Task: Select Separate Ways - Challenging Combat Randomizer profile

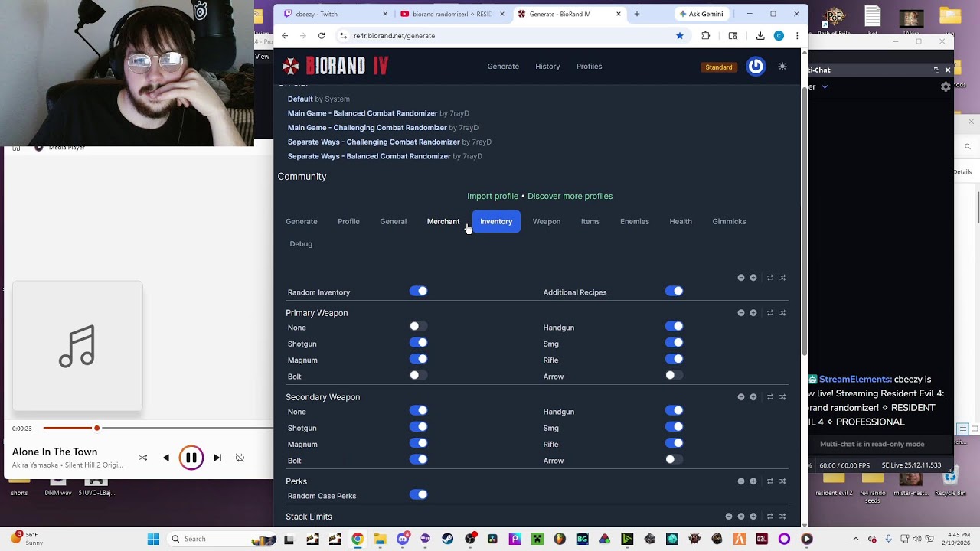Action: point(374,142)
